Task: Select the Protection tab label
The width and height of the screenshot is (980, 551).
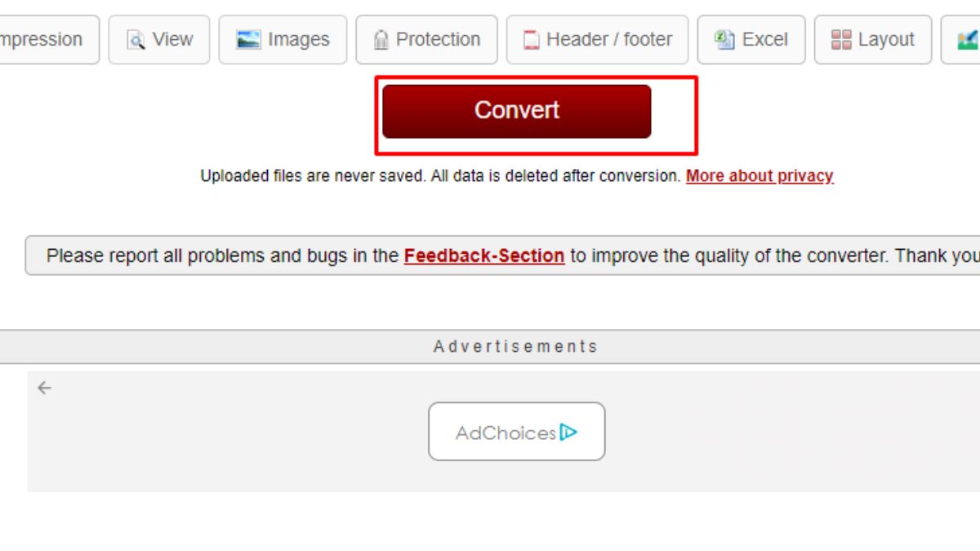Action: pos(438,39)
